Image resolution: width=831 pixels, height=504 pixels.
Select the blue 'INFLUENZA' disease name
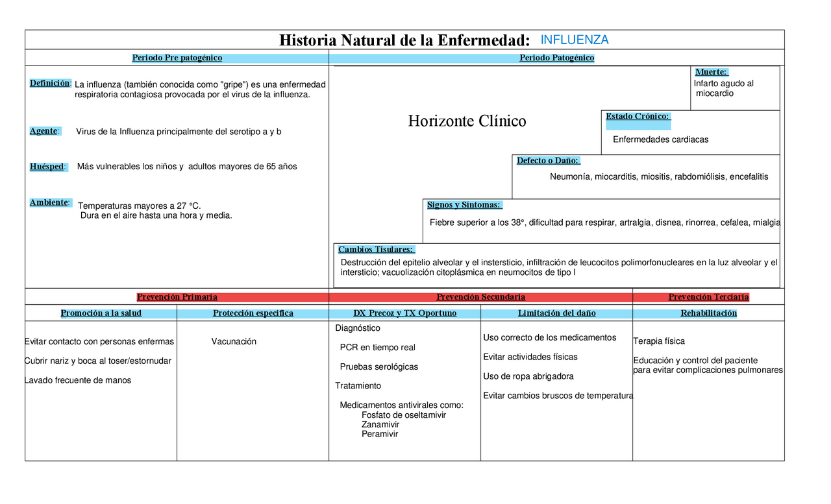(x=575, y=40)
